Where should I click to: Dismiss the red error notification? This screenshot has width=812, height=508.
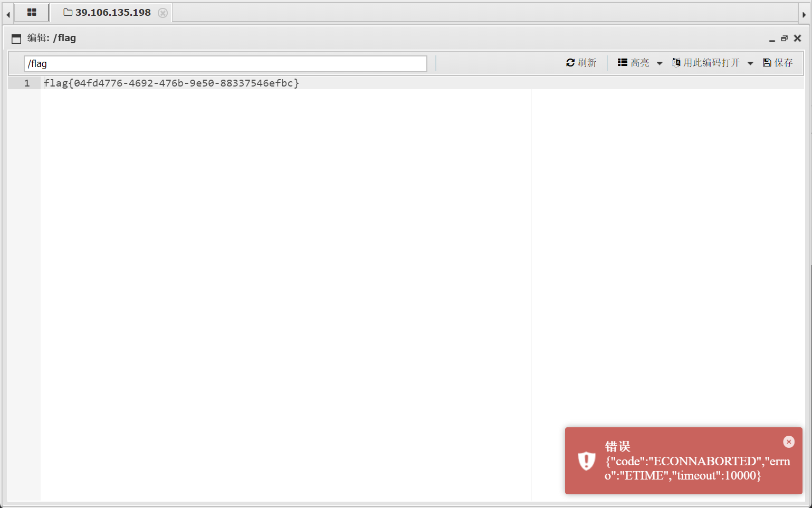788,442
